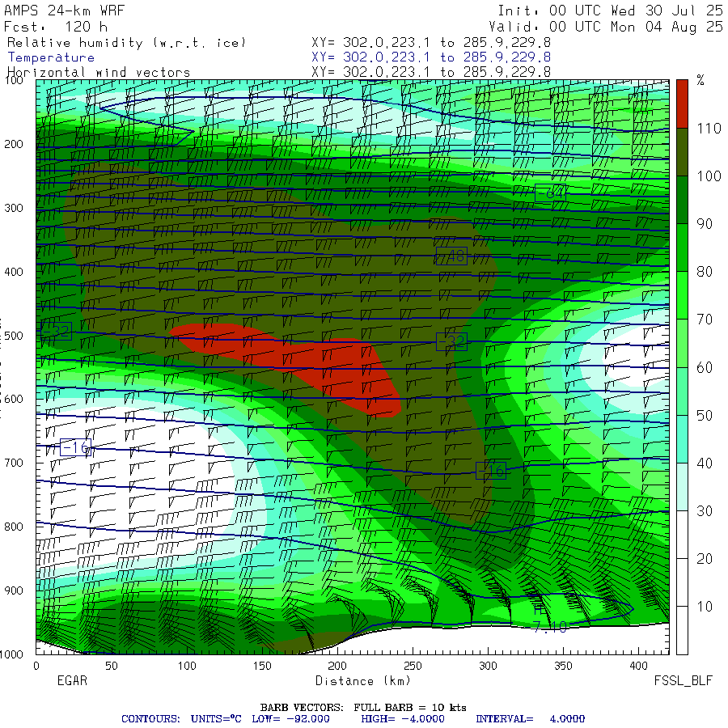The height and width of the screenshot is (728, 728).
Task: Select the dark olive 100–110% colorbar swatch
Action: click(682, 152)
